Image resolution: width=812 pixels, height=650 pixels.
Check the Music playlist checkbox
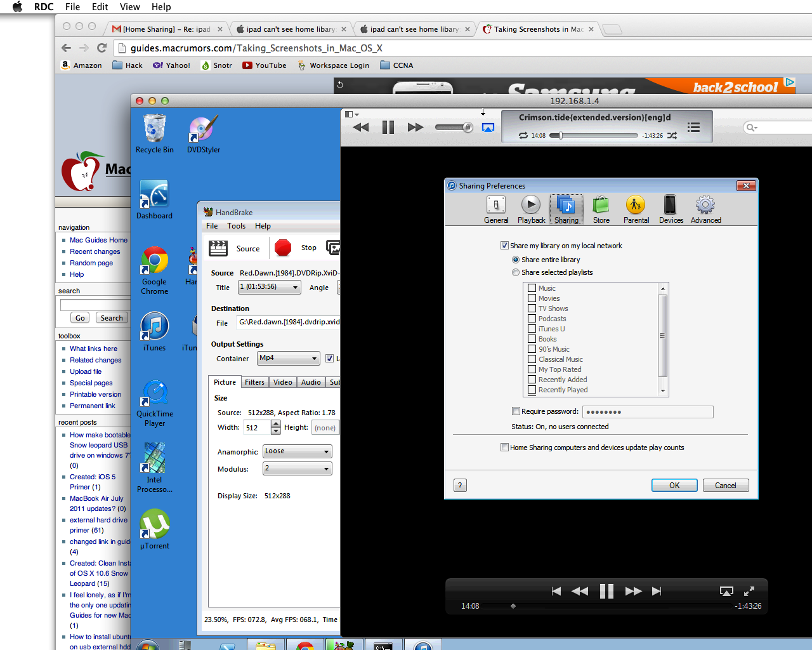[x=532, y=288]
